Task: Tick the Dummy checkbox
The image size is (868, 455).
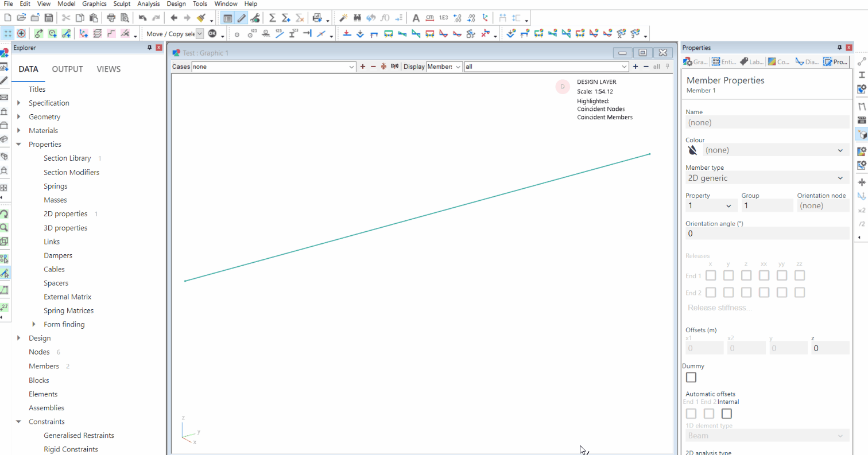Action: pyautogui.click(x=691, y=378)
